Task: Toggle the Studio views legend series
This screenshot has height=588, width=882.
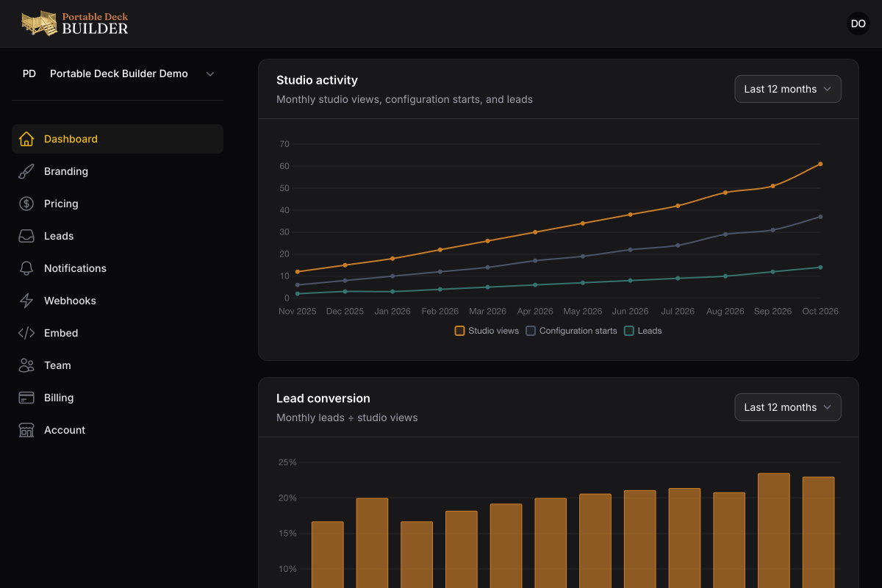Action: tap(487, 331)
